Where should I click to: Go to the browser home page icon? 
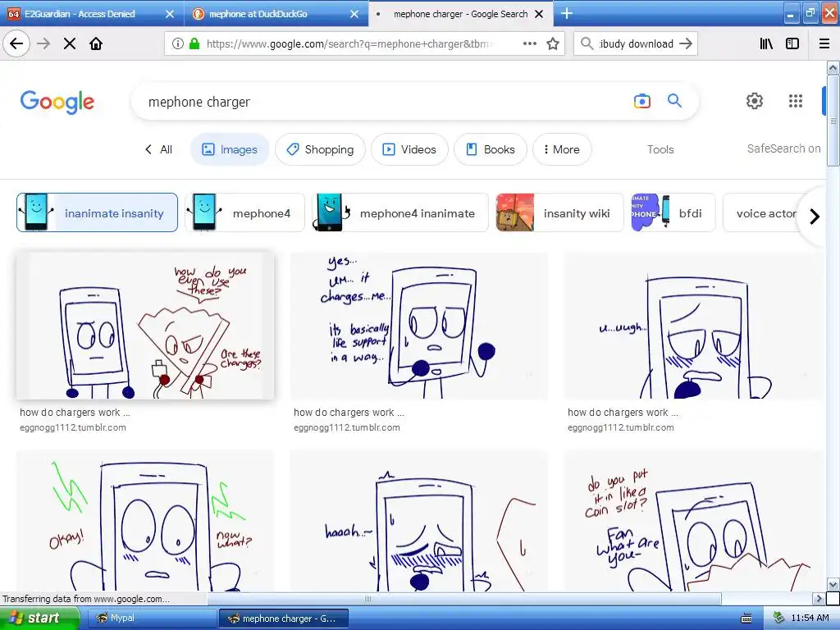[x=96, y=43]
